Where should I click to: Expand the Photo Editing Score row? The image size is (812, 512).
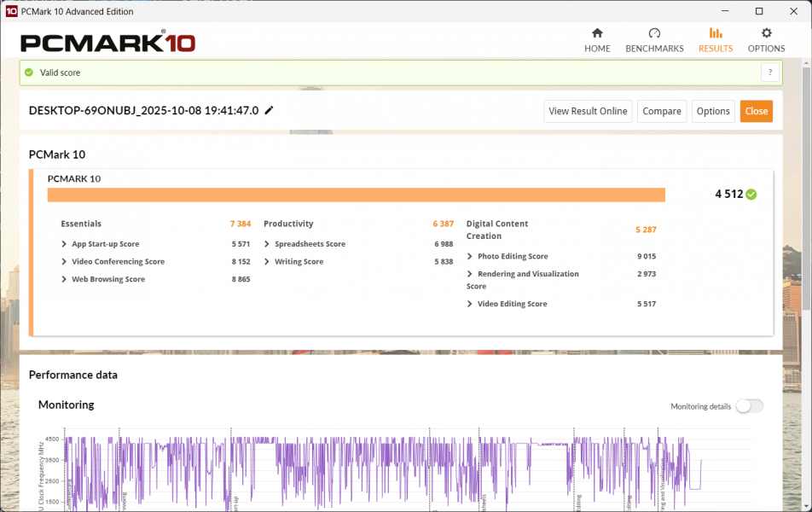tap(470, 256)
